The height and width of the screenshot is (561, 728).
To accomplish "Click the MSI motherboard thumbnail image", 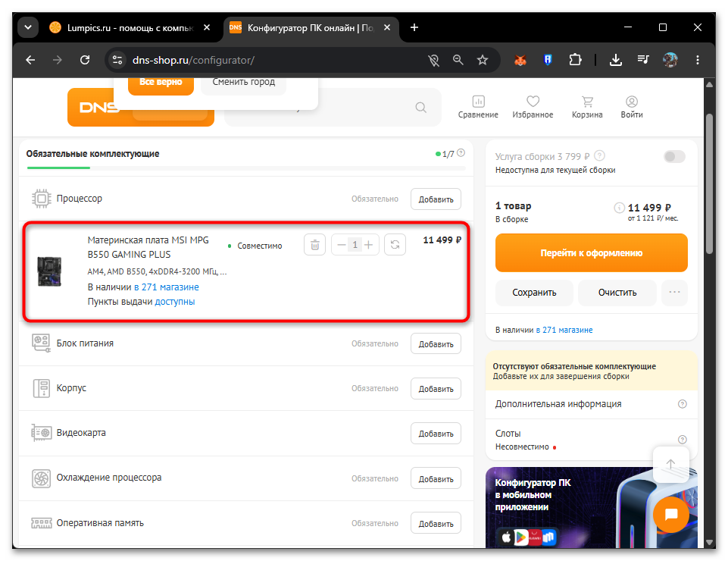I will coord(49,271).
